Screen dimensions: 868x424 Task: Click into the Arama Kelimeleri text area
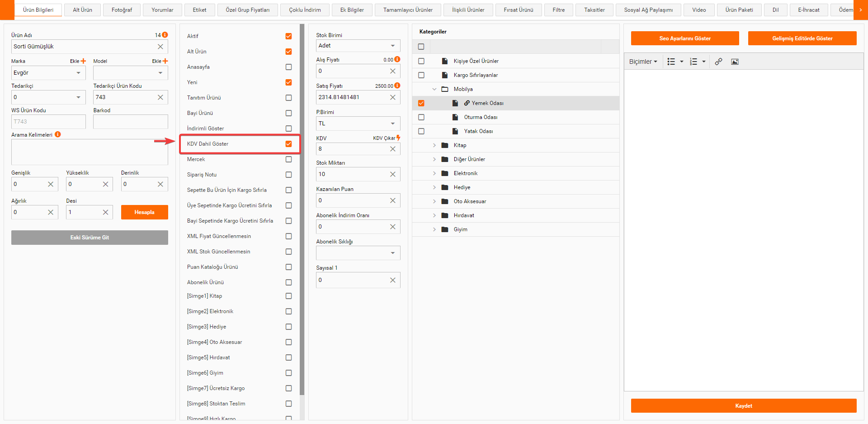pos(90,152)
